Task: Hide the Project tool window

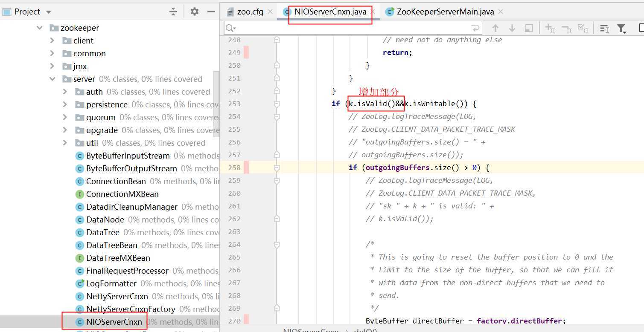Action: pyautogui.click(x=211, y=12)
